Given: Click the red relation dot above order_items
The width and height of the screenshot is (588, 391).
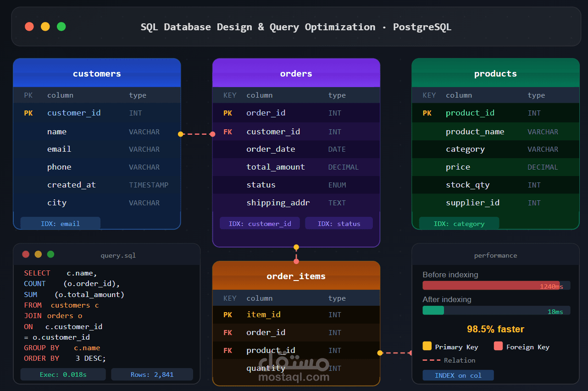Looking at the screenshot, I should 296,261.
